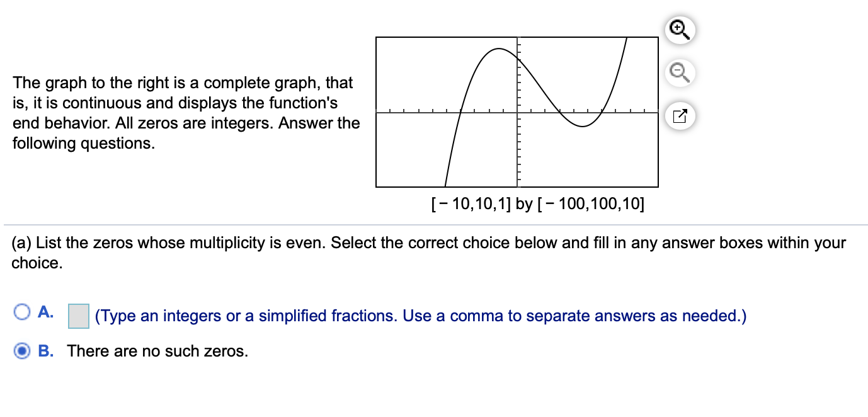The height and width of the screenshot is (417, 868).
Task: Select the plus magnifying glass to enlarge graph
Action: (x=679, y=30)
